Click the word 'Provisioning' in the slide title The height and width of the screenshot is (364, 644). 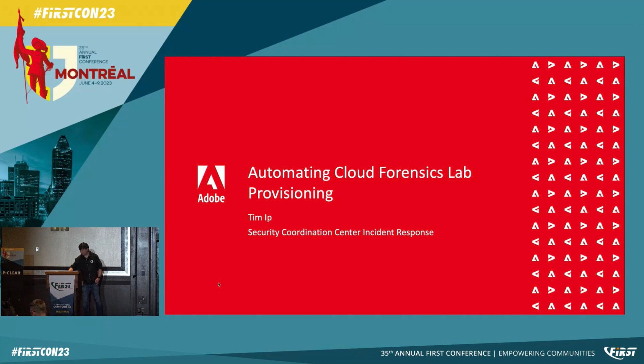[290, 193]
